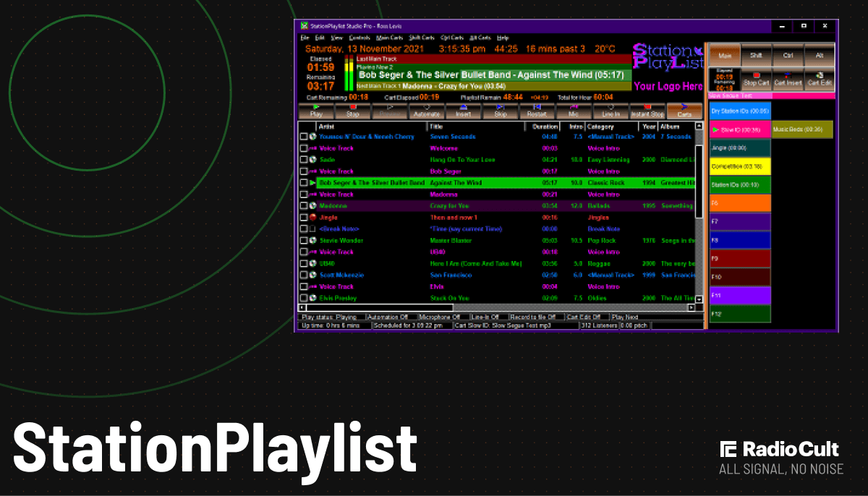Open the View menu
The height and width of the screenshot is (496, 868).
(x=337, y=38)
